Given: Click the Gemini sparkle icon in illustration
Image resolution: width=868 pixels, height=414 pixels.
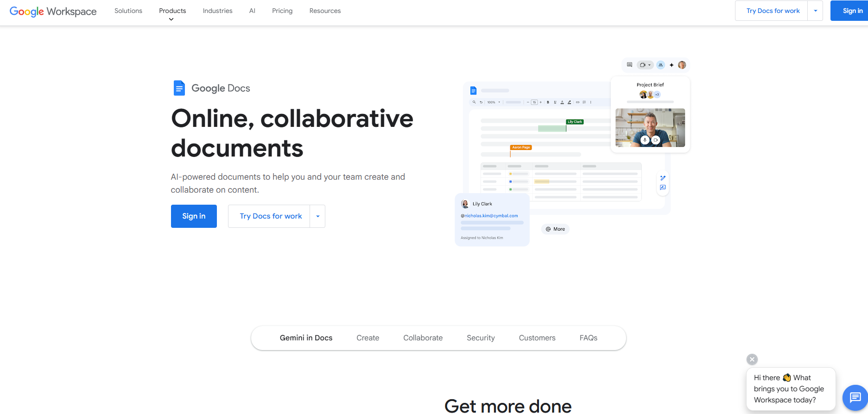Looking at the screenshot, I should [x=672, y=65].
